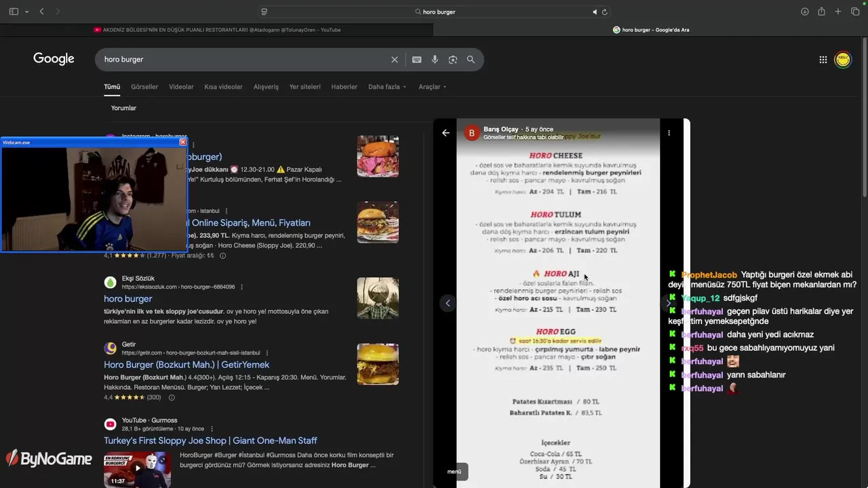Image resolution: width=868 pixels, height=488 pixels.
Task: Open the burger thumbnail of Instagram result
Action: click(x=378, y=157)
